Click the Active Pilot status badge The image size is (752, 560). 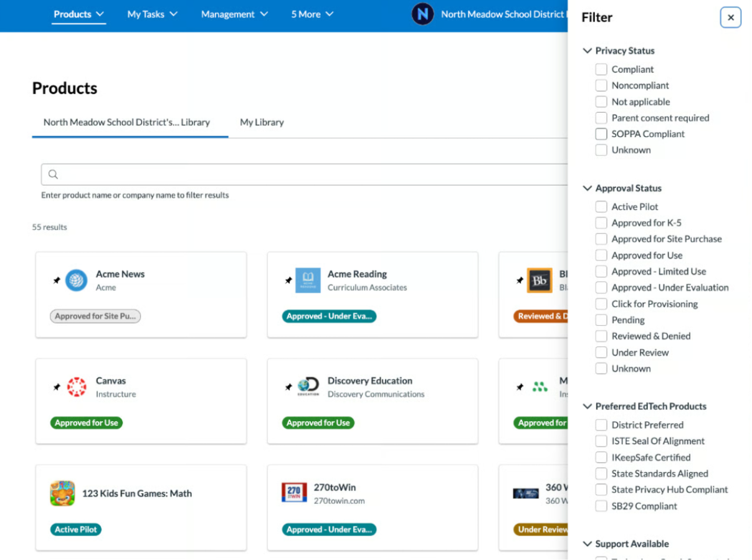coord(76,529)
